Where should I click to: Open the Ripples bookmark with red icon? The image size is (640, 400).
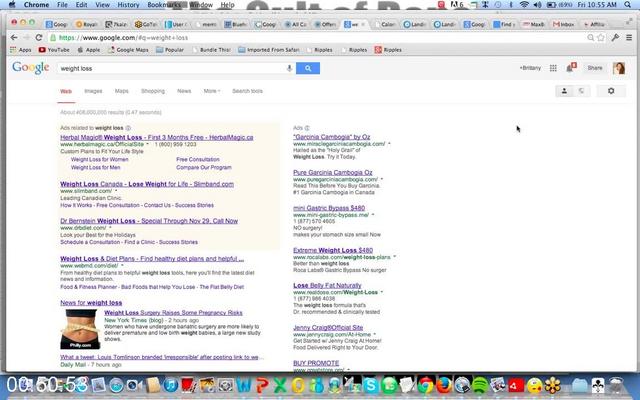388,50
